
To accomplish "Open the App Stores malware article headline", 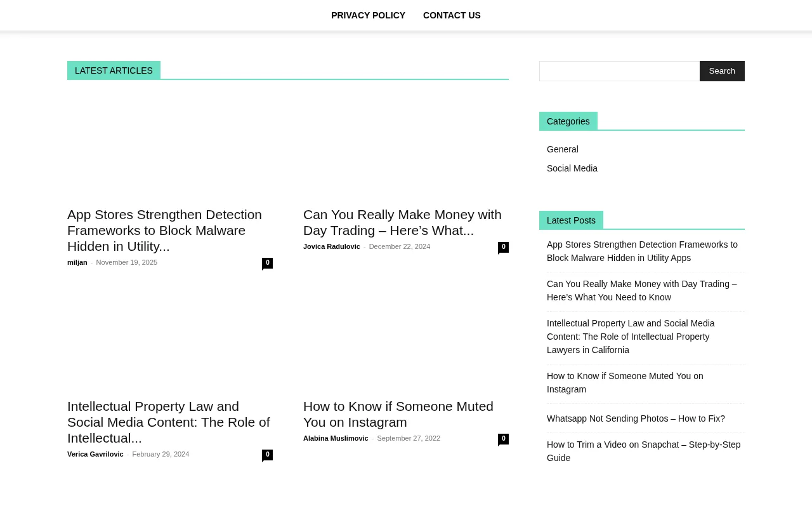I will pyautogui.click(x=164, y=230).
